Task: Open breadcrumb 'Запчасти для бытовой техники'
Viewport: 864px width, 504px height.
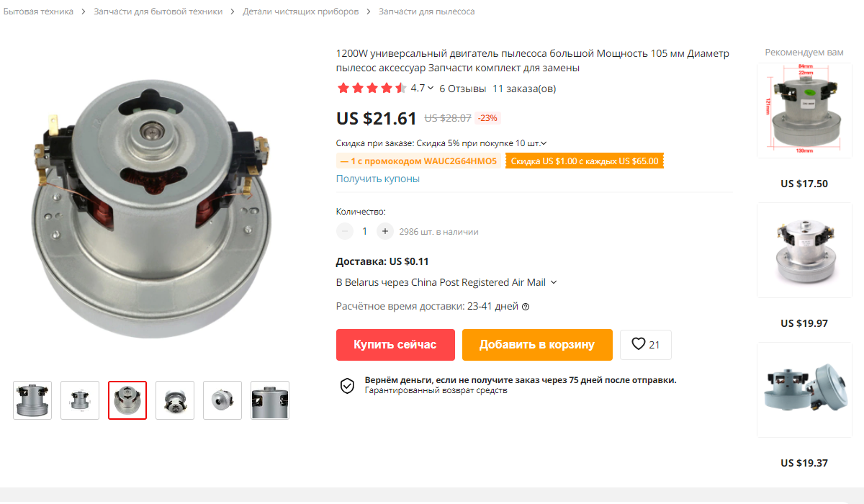Action: point(158,12)
